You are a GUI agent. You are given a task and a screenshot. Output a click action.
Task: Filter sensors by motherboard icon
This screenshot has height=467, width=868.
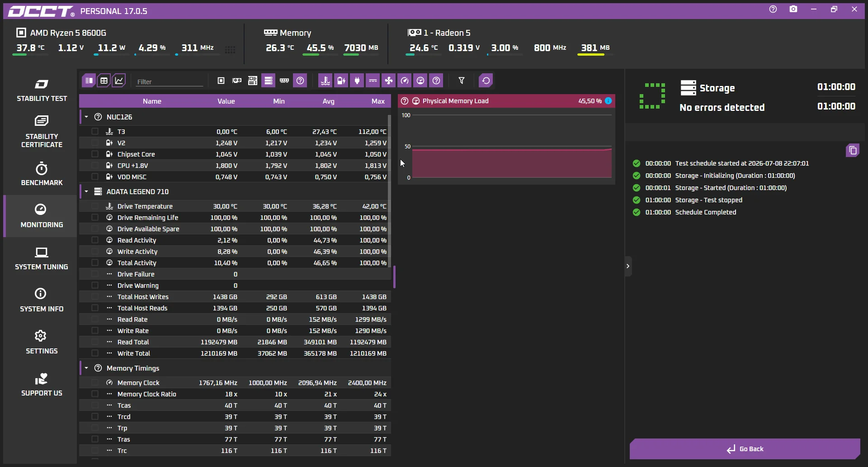[x=253, y=81]
